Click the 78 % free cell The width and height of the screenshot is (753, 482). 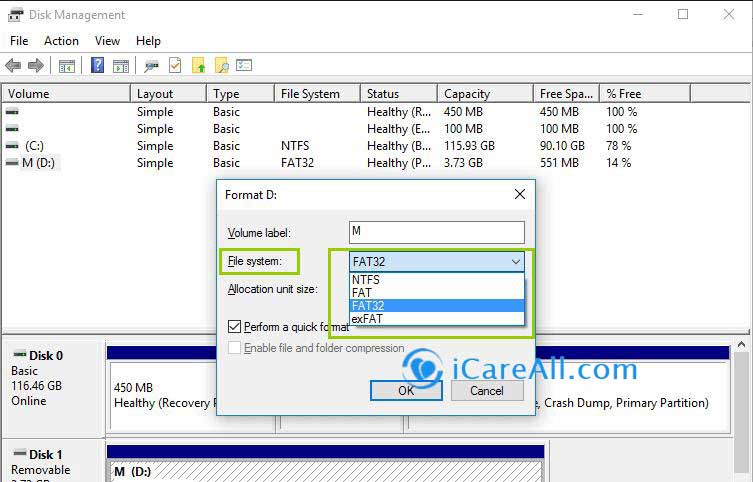(x=619, y=145)
